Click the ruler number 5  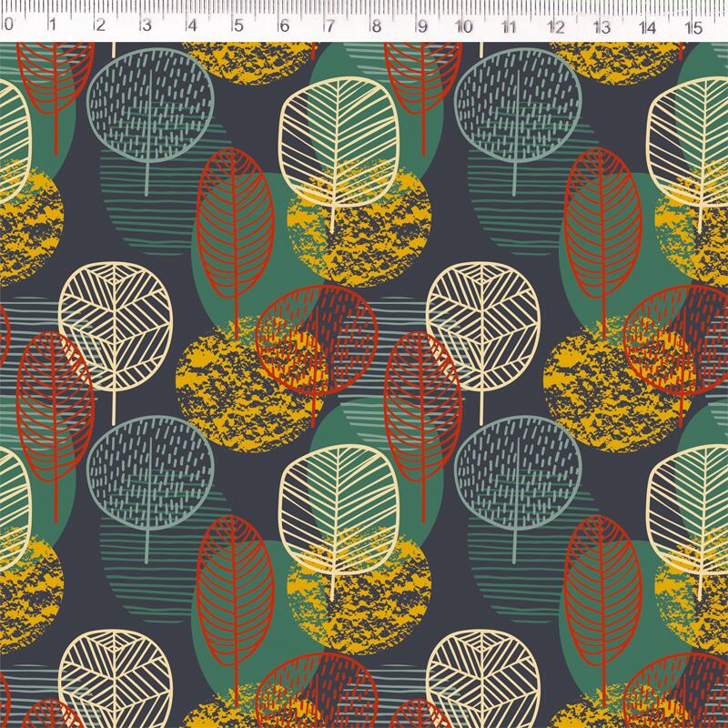point(238,25)
